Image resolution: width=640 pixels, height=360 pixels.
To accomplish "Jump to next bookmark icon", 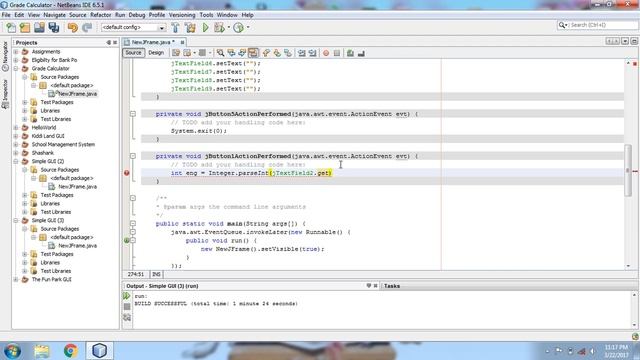I will click(x=277, y=53).
